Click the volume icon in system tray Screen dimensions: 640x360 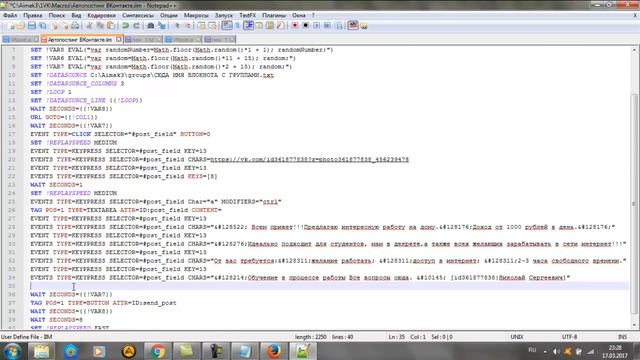556,351
